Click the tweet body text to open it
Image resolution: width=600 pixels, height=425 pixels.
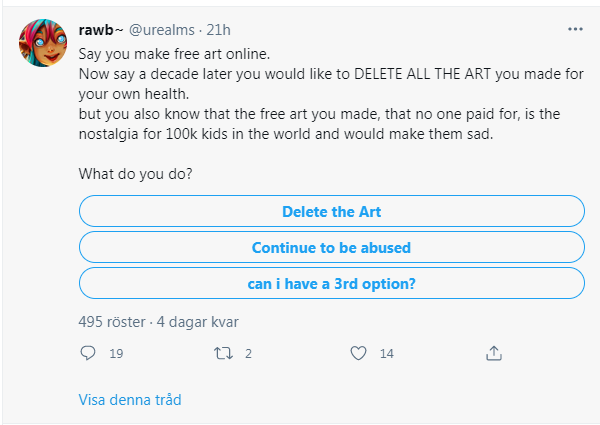coord(331,94)
